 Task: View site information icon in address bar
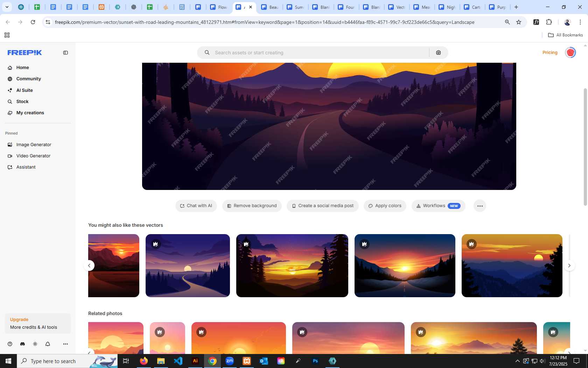coord(48,22)
